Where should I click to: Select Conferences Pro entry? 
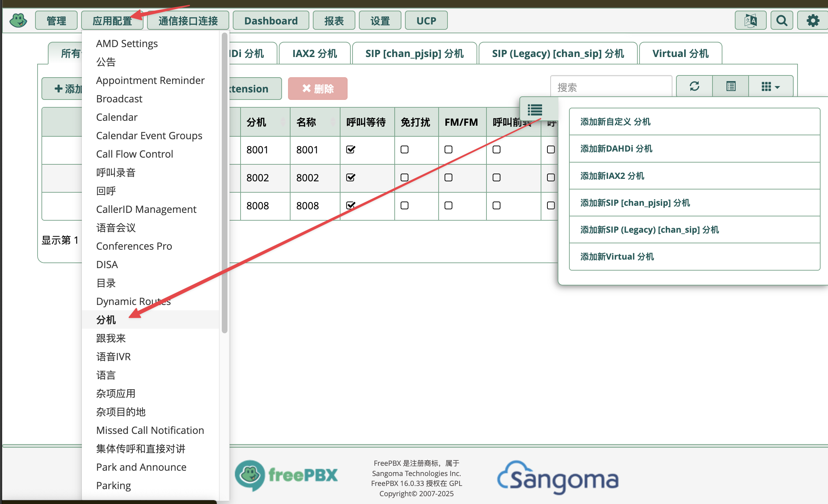pos(151,246)
